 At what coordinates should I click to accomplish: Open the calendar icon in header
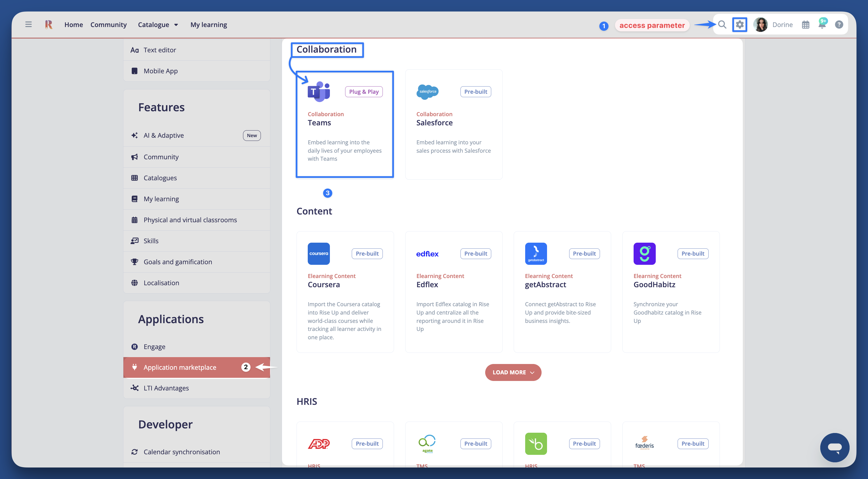[805, 25]
